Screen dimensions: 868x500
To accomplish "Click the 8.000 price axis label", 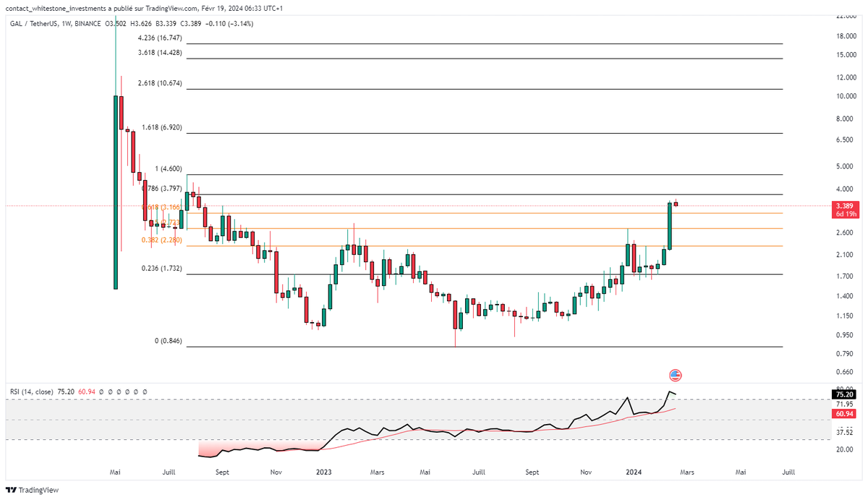I will coord(846,119).
